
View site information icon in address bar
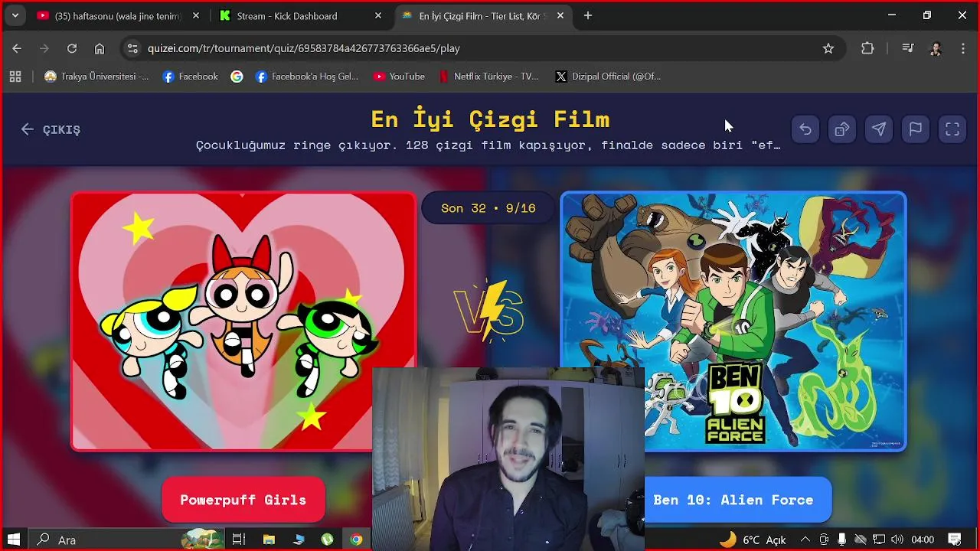click(132, 48)
